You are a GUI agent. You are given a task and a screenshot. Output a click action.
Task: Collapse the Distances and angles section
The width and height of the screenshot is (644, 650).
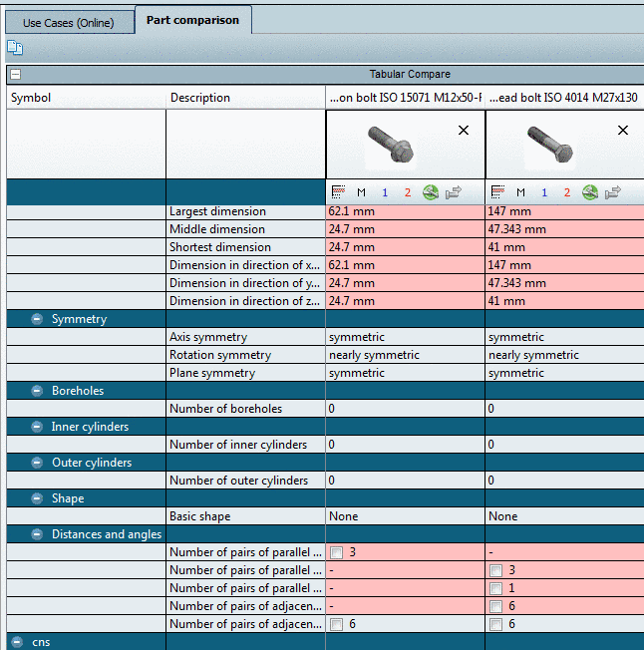click(37, 534)
